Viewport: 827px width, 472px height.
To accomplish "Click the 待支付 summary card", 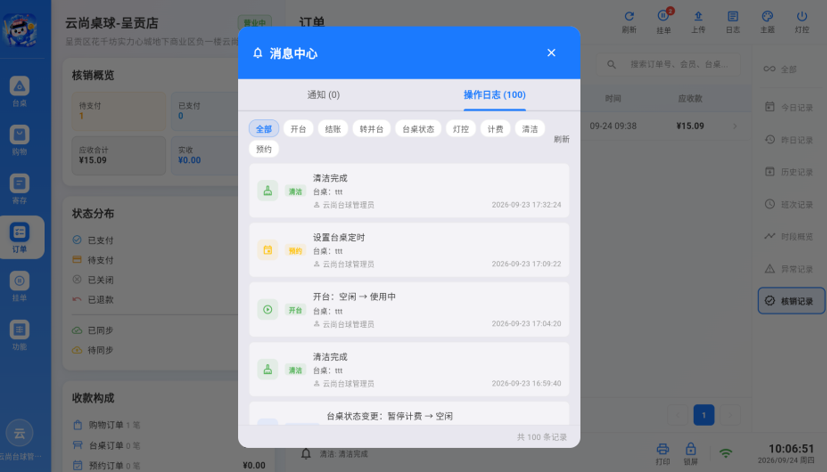I will [x=119, y=111].
